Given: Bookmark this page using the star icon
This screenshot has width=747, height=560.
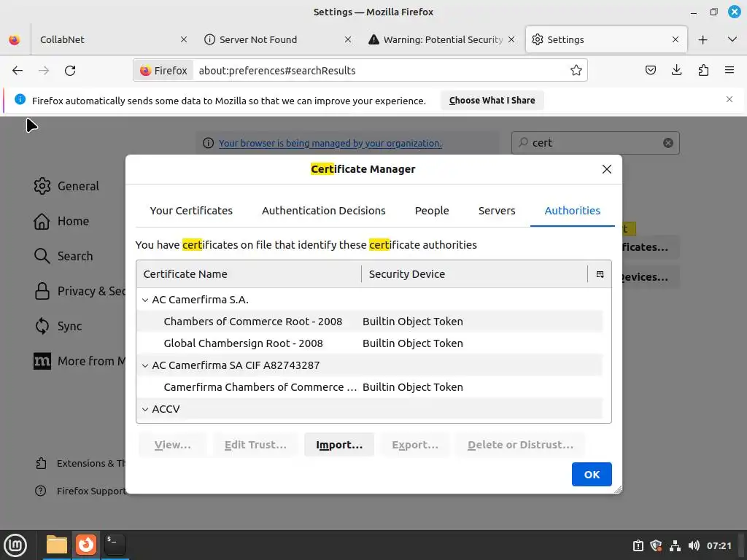Looking at the screenshot, I should click(x=576, y=71).
